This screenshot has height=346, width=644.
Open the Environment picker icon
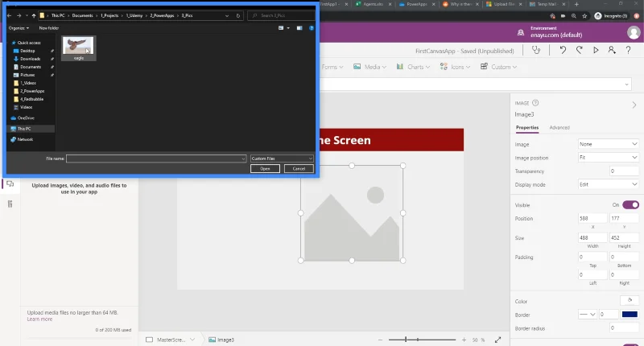click(520, 32)
